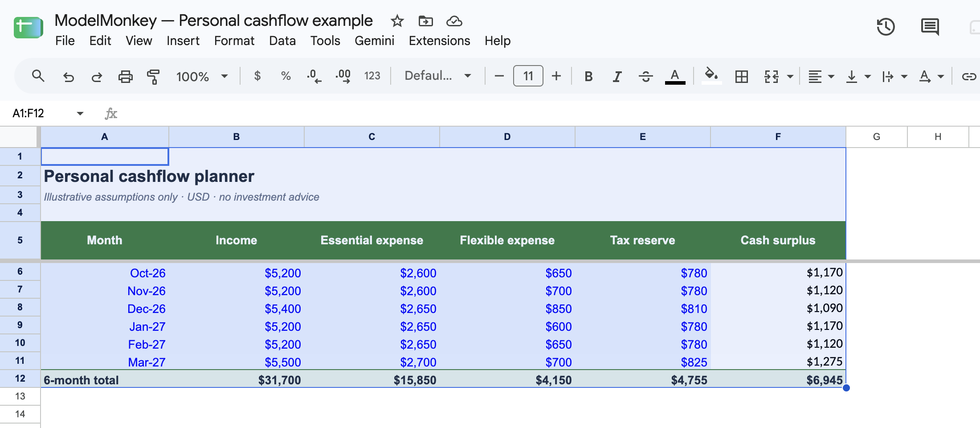The width and height of the screenshot is (980, 428).
Task: Open the Data menu
Action: (x=282, y=41)
